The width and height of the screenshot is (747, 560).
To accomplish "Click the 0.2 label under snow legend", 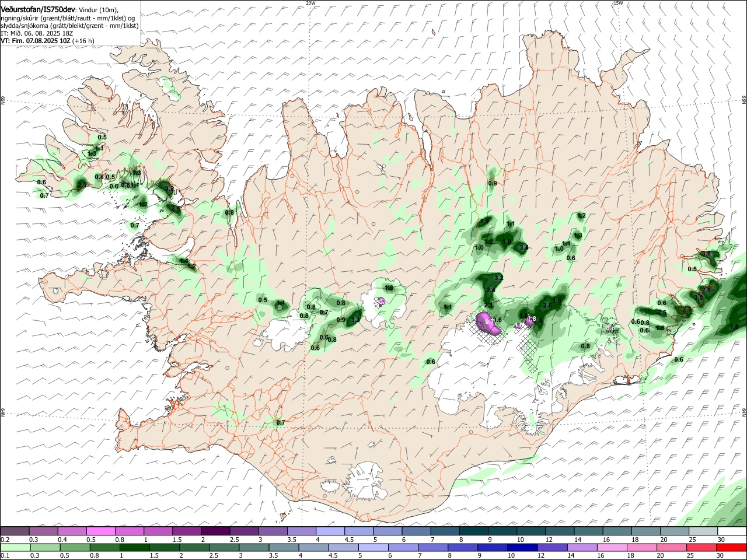I will coord(5,540).
